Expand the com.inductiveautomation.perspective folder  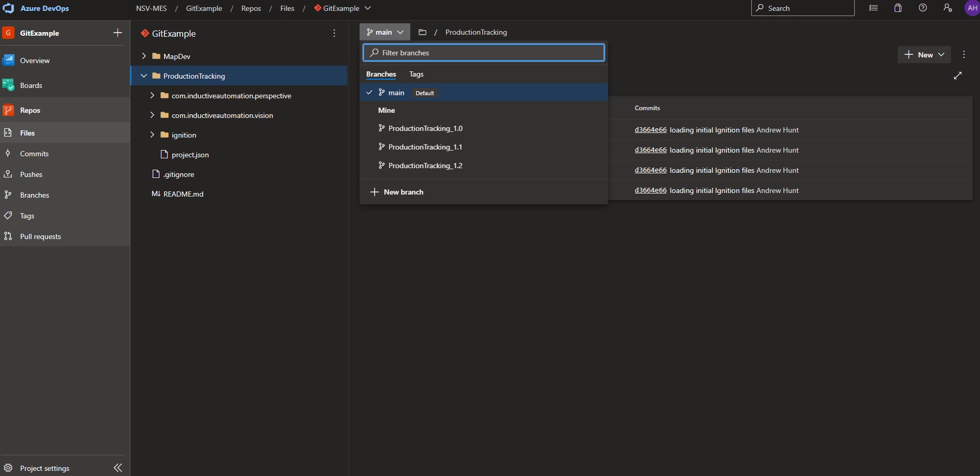152,95
